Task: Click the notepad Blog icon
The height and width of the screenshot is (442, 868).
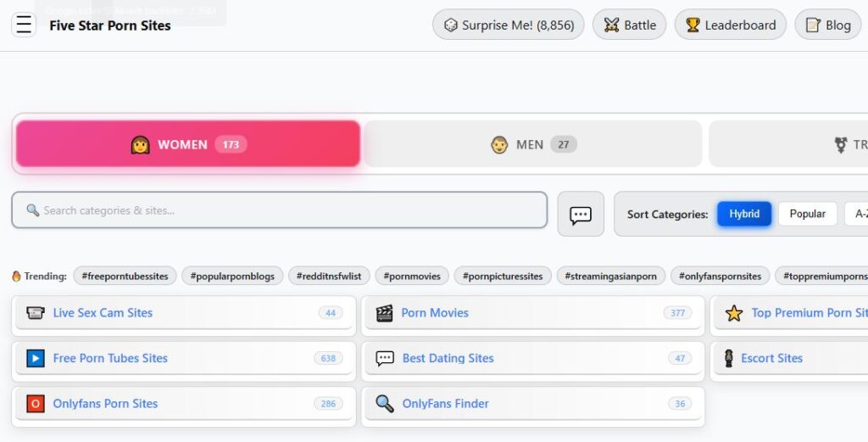Action: tap(813, 25)
